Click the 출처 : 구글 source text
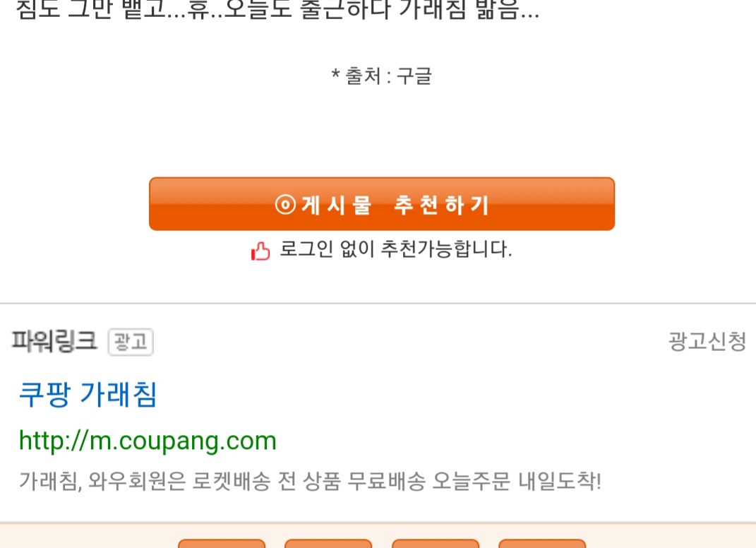The height and width of the screenshot is (548, 756). [x=381, y=76]
